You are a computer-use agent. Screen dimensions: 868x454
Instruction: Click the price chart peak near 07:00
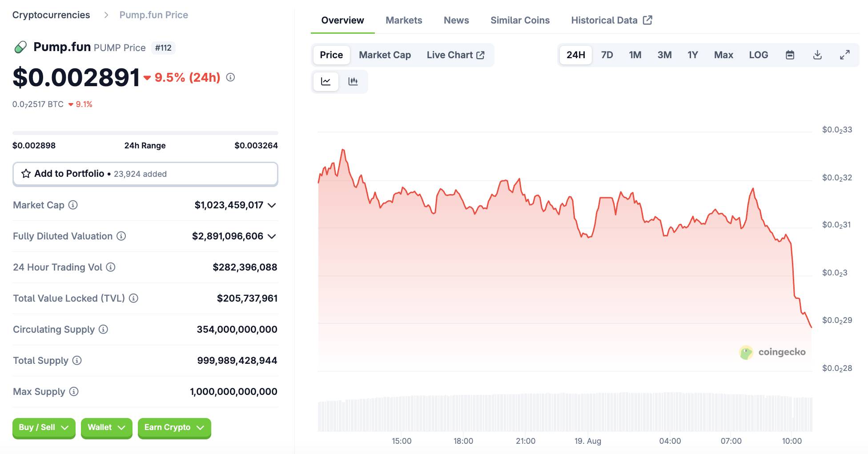point(753,189)
